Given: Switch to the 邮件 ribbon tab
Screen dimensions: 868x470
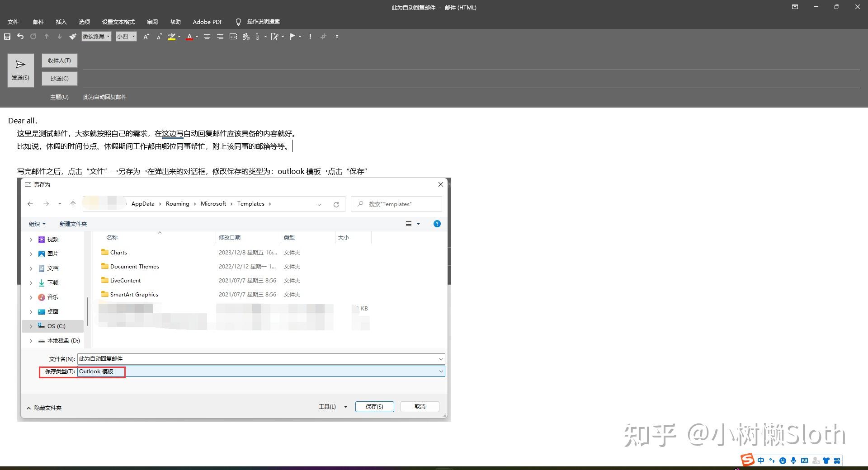Looking at the screenshot, I should (38, 22).
